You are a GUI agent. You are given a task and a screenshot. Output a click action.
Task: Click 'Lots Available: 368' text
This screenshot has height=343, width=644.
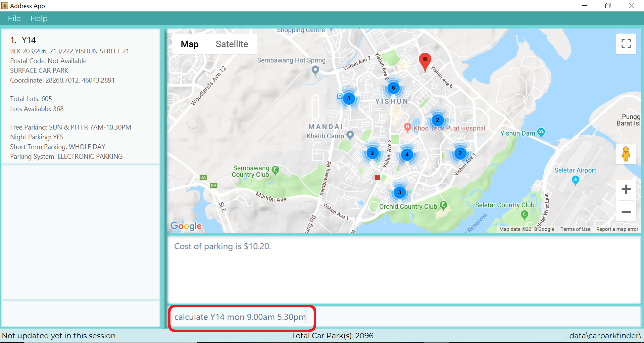(x=37, y=109)
